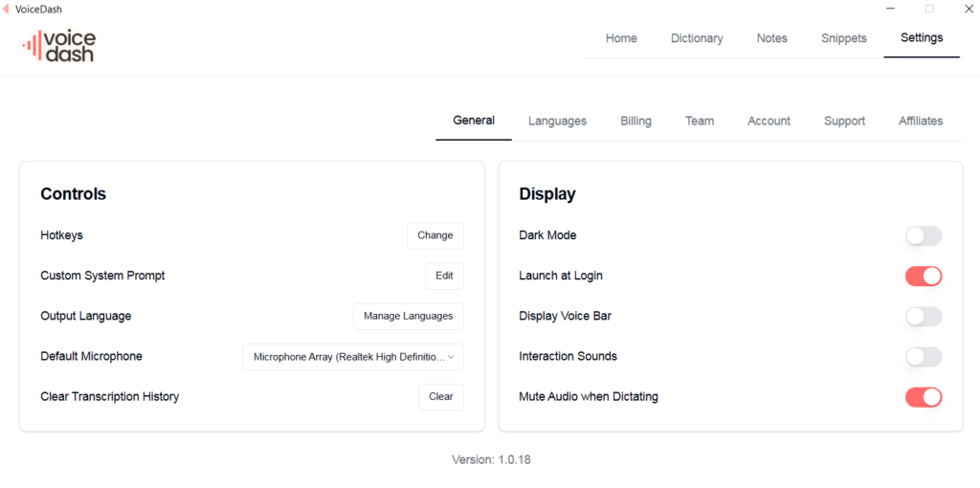View the Account sub-tab
980x488 pixels.
pyautogui.click(x=768, y=122)
